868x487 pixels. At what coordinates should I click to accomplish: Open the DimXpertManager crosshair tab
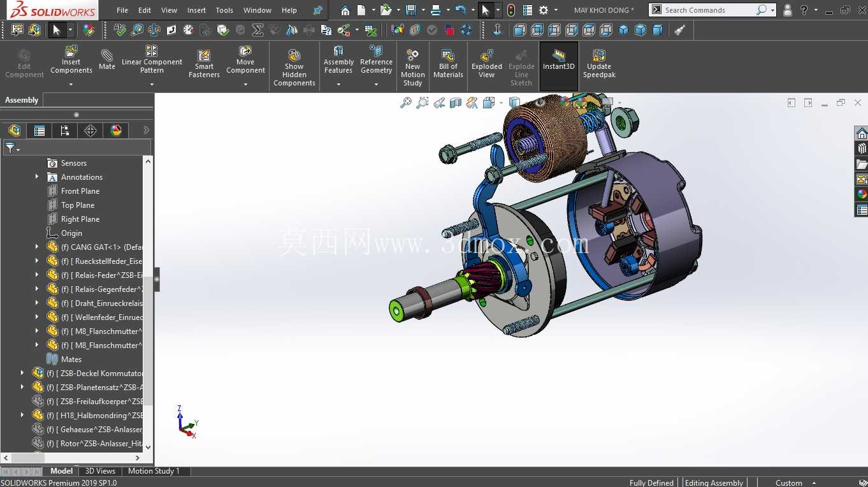point(90,131)
